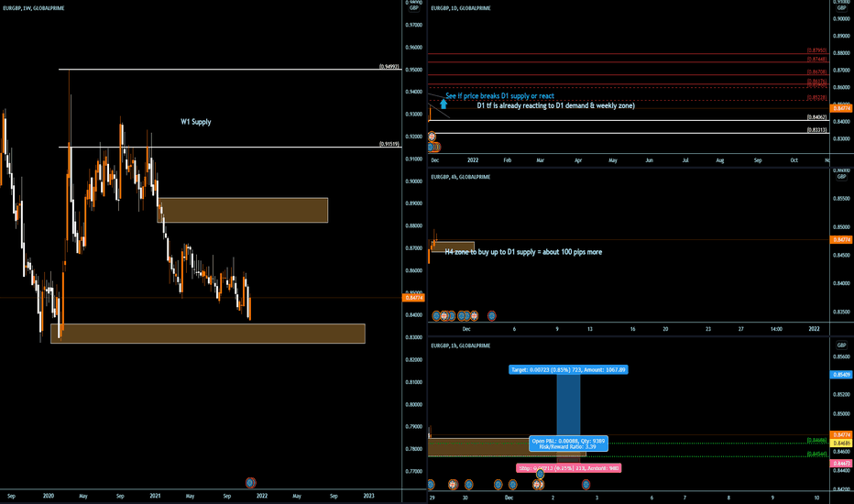
Task: Open the GBP currency selector on the 1h chart
Action: pos(841,345)
